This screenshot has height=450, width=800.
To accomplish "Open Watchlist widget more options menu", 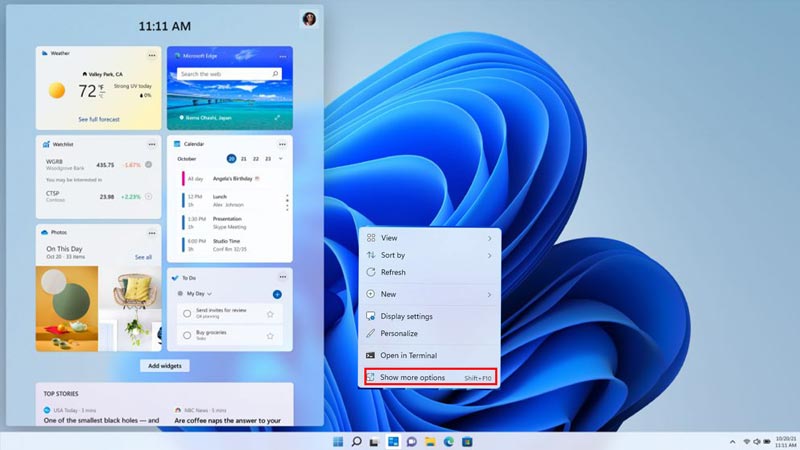I will pyautogui.click(x=152, y=144).
